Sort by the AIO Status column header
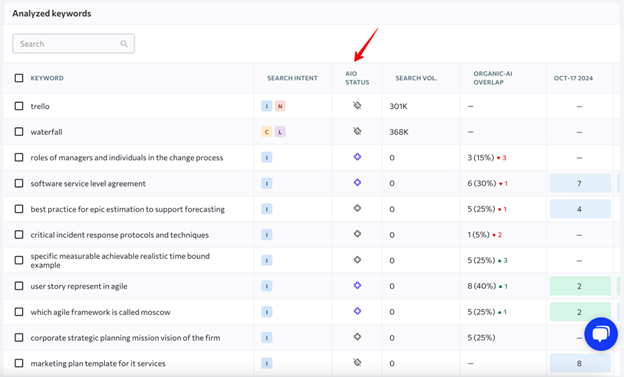This screenshot has height=377, width=624. click(x=357, y=78)
